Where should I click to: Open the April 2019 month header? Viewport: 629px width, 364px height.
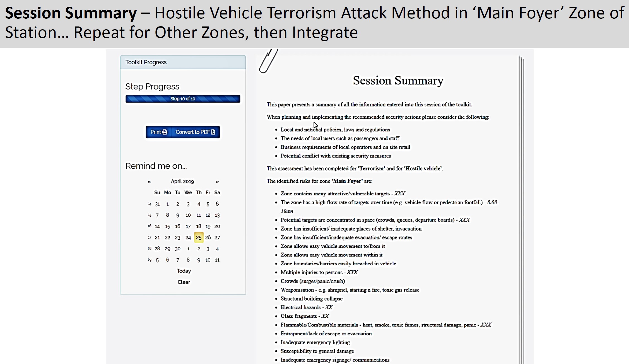(x=182, y=181)
